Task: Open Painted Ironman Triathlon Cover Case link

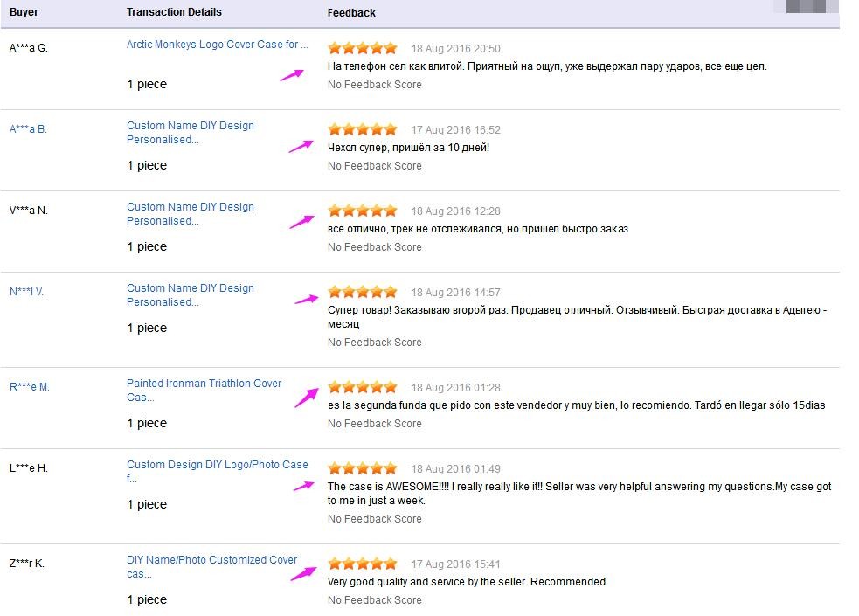Action: (204, 384)
